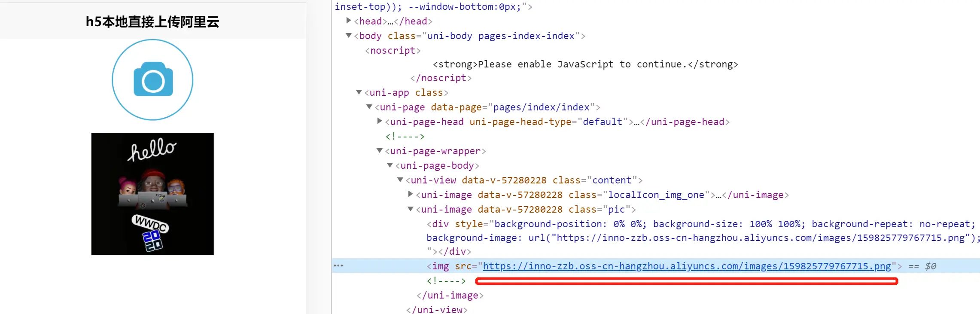Image resolution: width=980 pixels, height=314 pixels.
Task: Collapse the body uni-body element
Action: [349, 35]
